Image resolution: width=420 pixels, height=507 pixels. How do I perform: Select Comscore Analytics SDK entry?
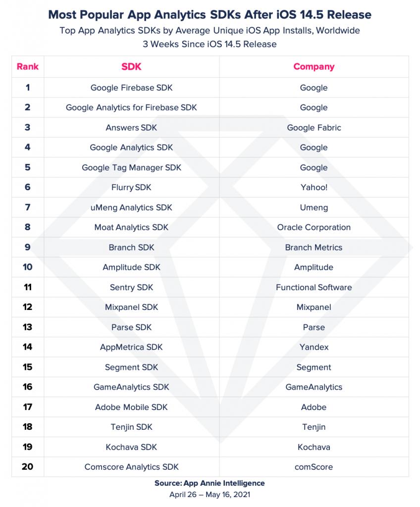[131, 467]
